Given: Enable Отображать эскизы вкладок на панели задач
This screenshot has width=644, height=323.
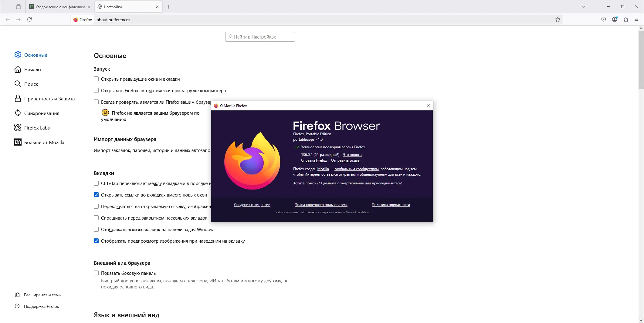Looking at the screenshot, I should click(96, 229).
